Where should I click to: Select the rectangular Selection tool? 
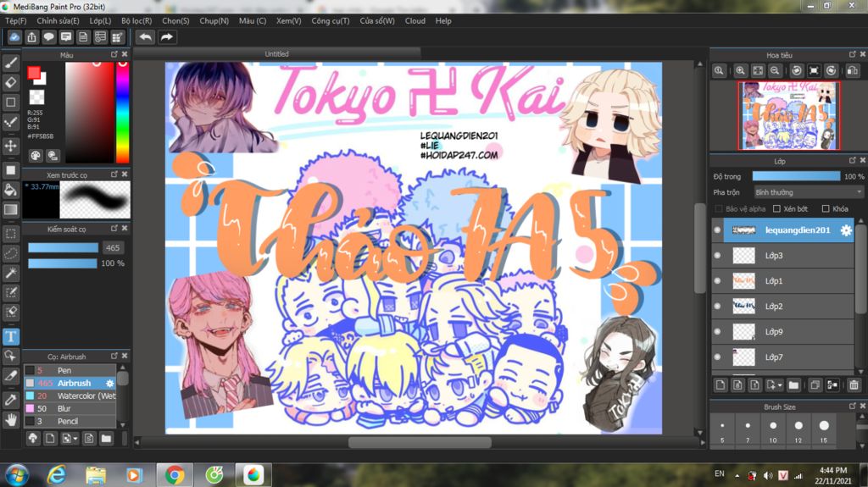(x=10, y=234)
